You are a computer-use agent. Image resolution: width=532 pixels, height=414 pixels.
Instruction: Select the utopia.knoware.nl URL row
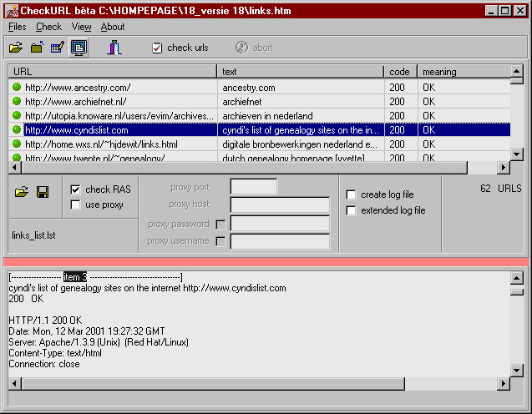pyautogui.click(x=259, y=116)
